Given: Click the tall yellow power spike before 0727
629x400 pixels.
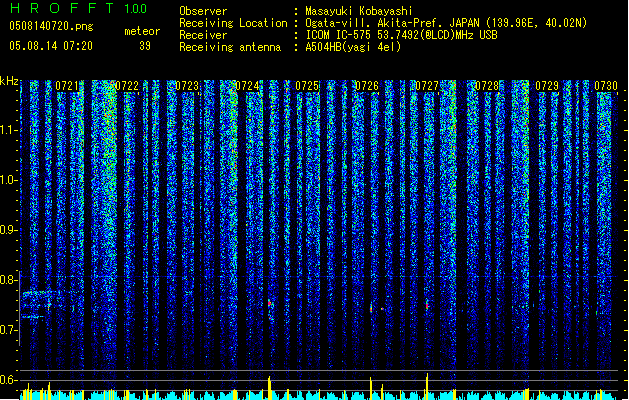Looking at the screenshot, I should click(427, 386).
